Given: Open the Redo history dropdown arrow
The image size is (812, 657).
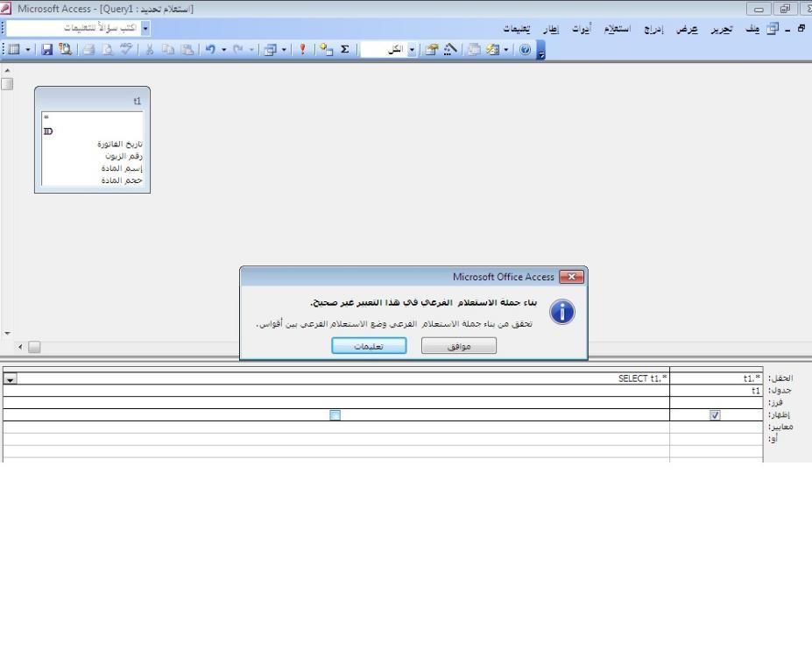Looking at the screenshot, I should click(x=251, y=49).
